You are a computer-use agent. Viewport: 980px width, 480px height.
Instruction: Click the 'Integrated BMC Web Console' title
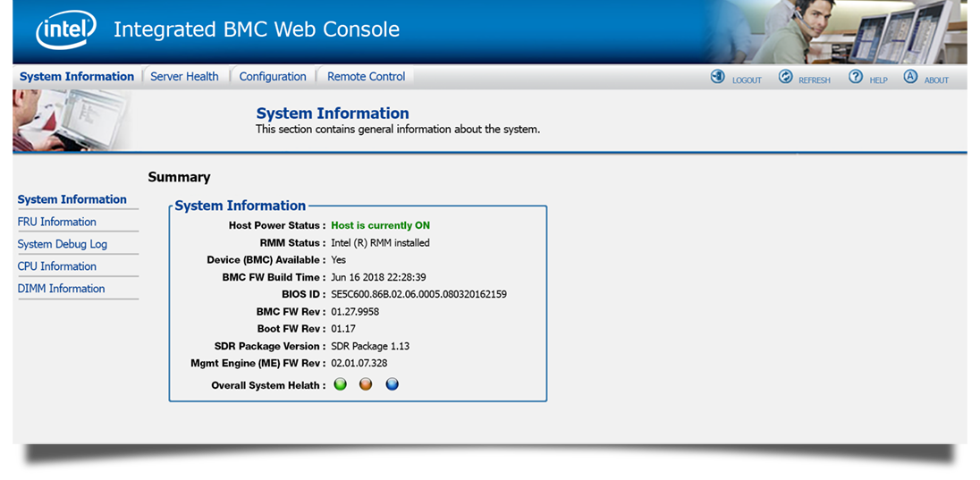(257, 29)
